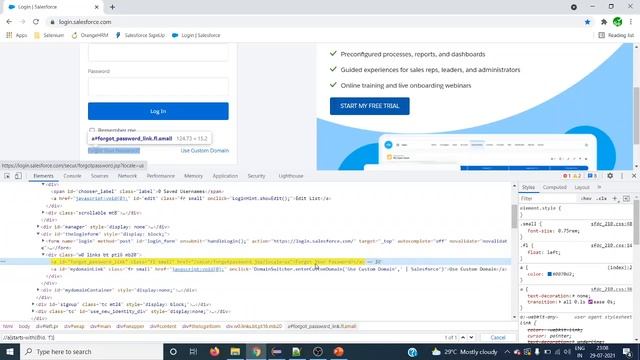Expand the div class scrollable mt8 node
This screenshot has height=360, width=640.
[x=43, y=213]
